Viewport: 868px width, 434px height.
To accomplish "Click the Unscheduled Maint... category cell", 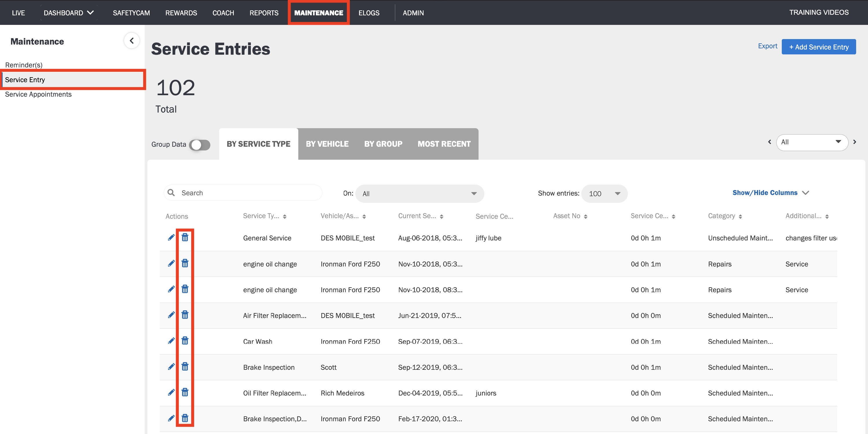I will pyautogui.click(x=740, y=238).
